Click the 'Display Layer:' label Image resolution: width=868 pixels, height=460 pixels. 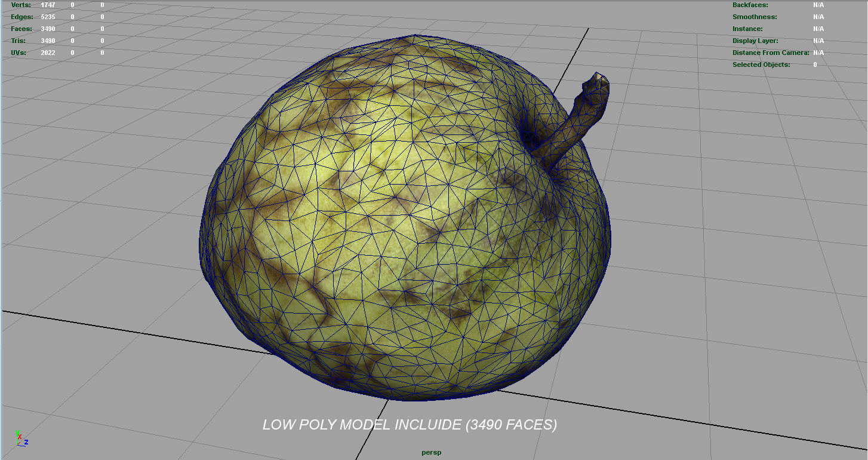(755, 41)
